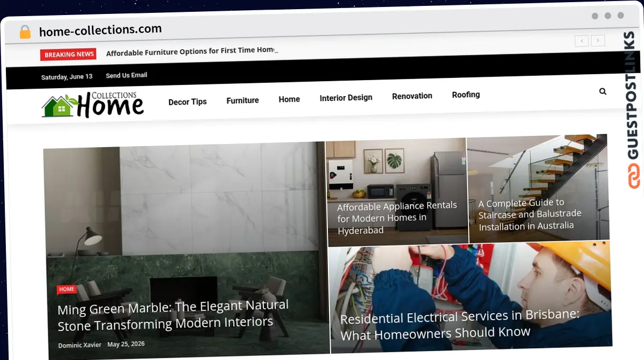Open the Furniture menu item
Image resolution: width=644 pixels, height=360 pixels.
243,100
